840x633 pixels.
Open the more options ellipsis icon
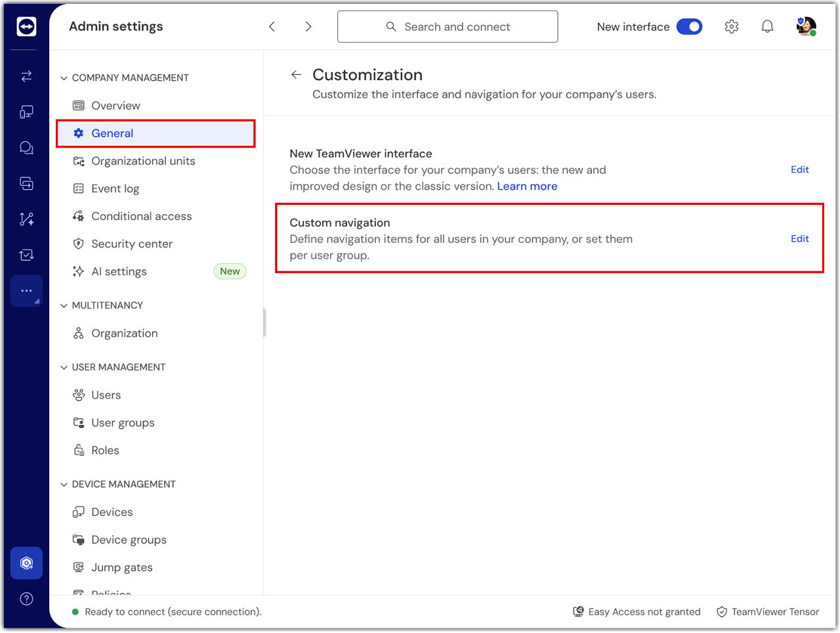26,291
